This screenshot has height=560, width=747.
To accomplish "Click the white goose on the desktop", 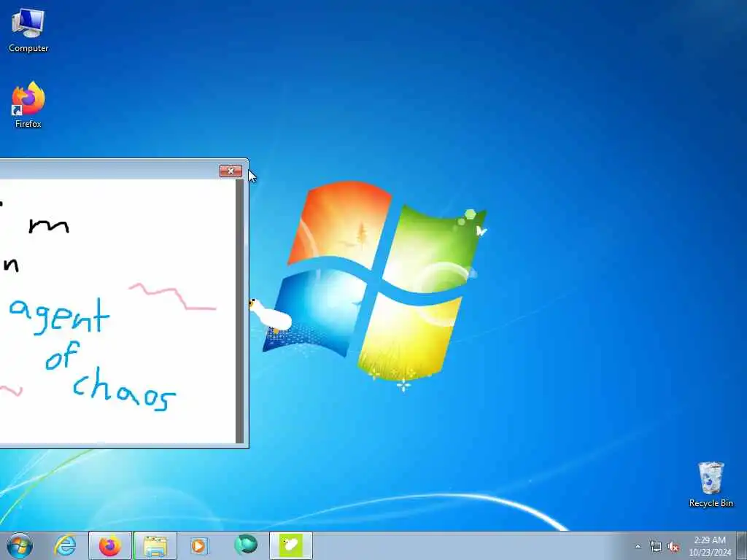I will tap(270, 315).
